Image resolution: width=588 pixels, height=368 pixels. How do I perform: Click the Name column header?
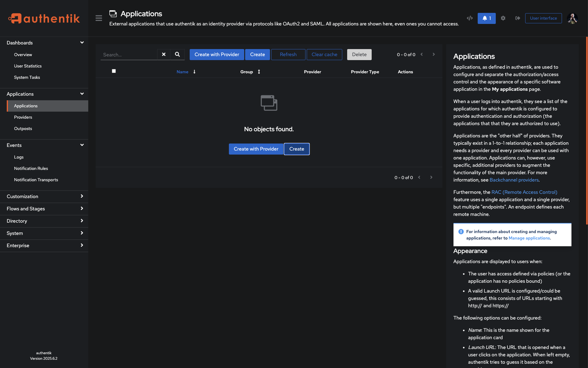(182, 72)
